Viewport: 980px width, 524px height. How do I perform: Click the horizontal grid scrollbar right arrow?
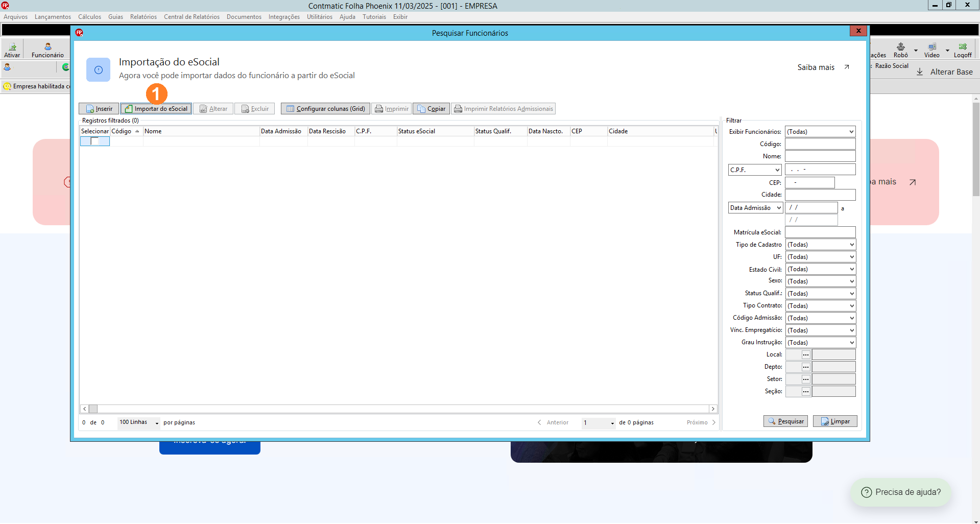pos(713,409)
